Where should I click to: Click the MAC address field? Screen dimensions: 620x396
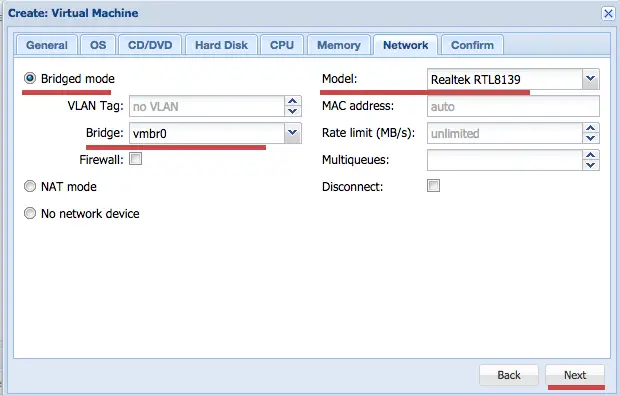pos(513,106)
